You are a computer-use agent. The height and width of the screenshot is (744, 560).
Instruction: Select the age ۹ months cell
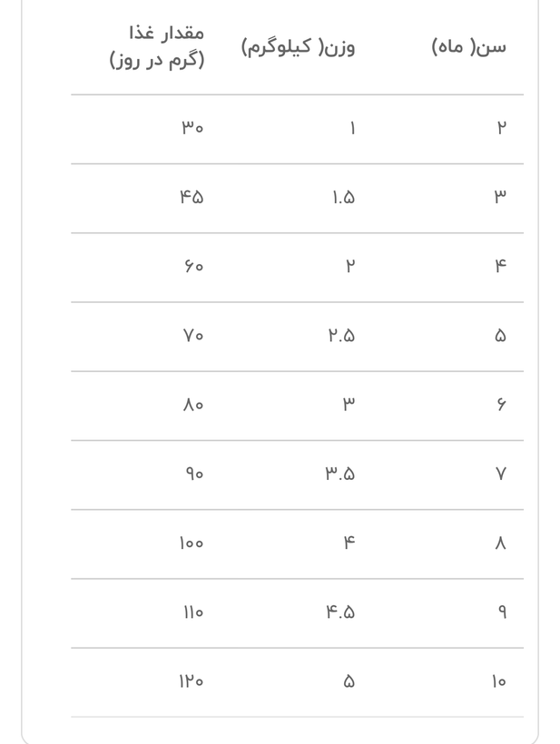(x=502, y=612)
